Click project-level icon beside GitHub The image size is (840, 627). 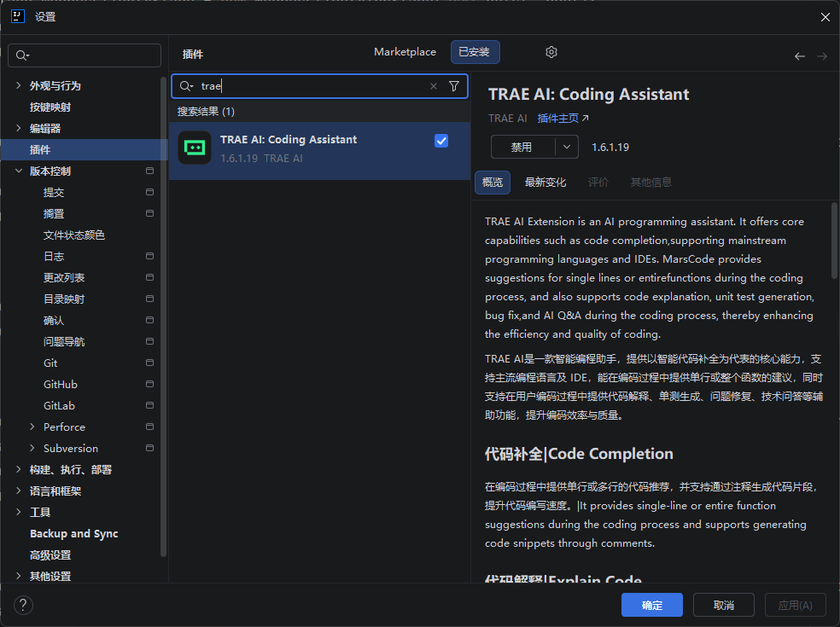(149, 384)
